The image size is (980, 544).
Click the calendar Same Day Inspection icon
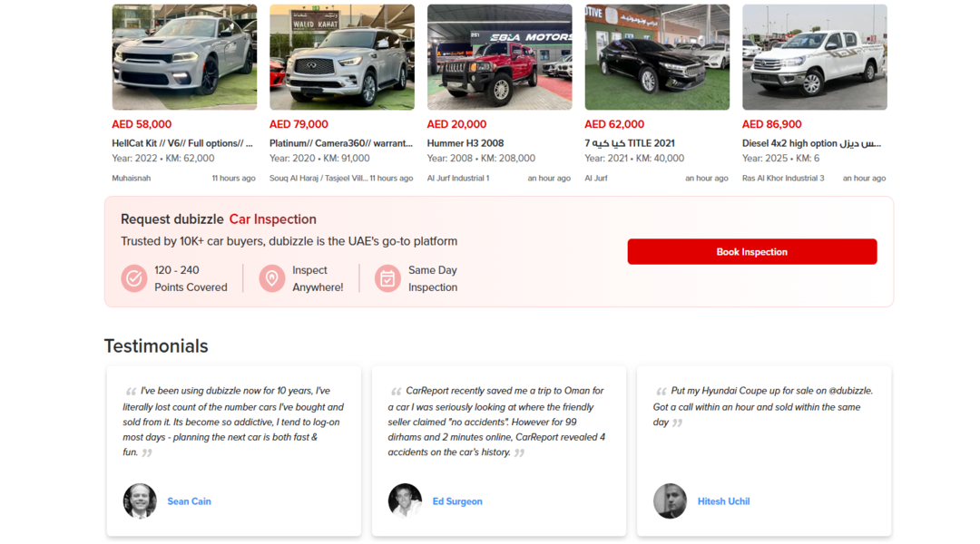(387, 278)
